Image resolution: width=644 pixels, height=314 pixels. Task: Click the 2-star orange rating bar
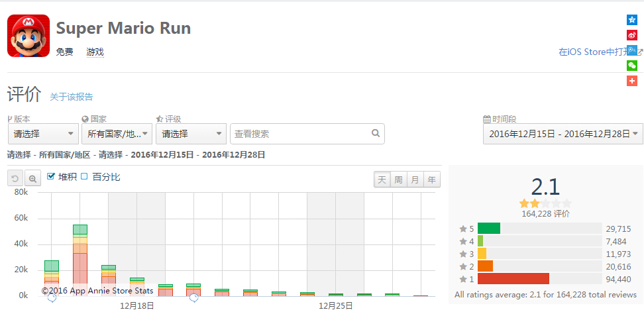tap(485, 266)
